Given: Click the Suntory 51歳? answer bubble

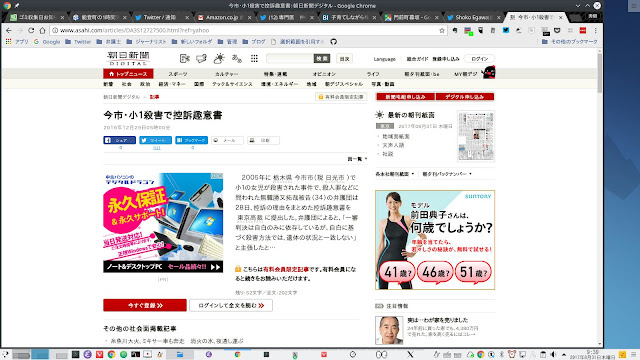Looking at the screenshot, I should pos(473,272).
